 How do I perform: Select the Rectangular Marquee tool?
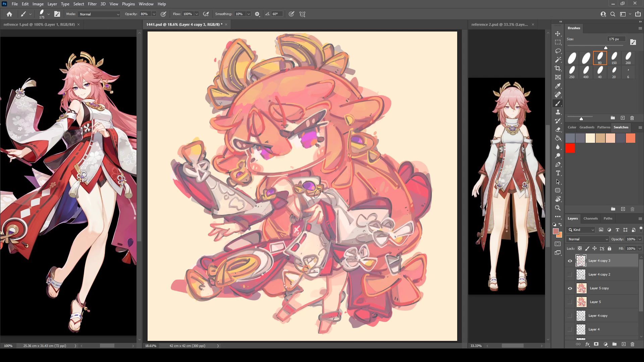[558, 43]
